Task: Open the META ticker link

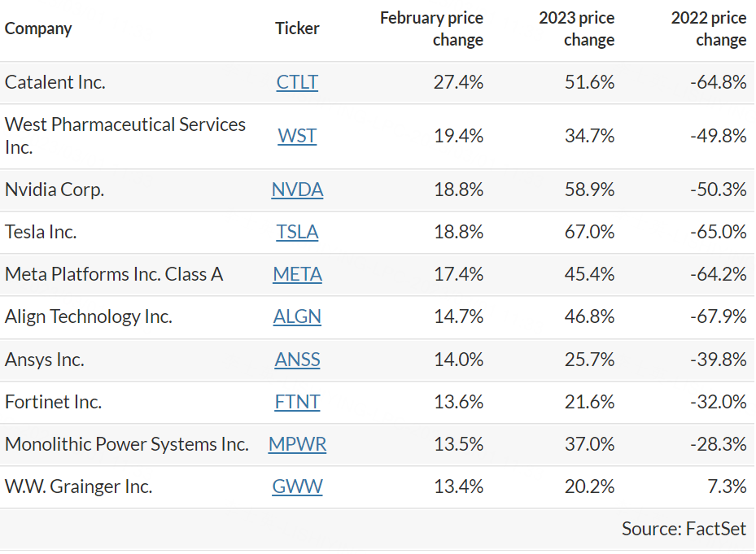Action: click(x=297, y=274)
